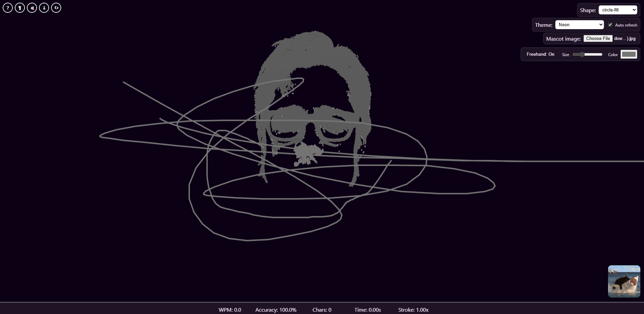Screen dimensions: 644x314
Task: Click the Chars counter in status bar
Action: 322,310
